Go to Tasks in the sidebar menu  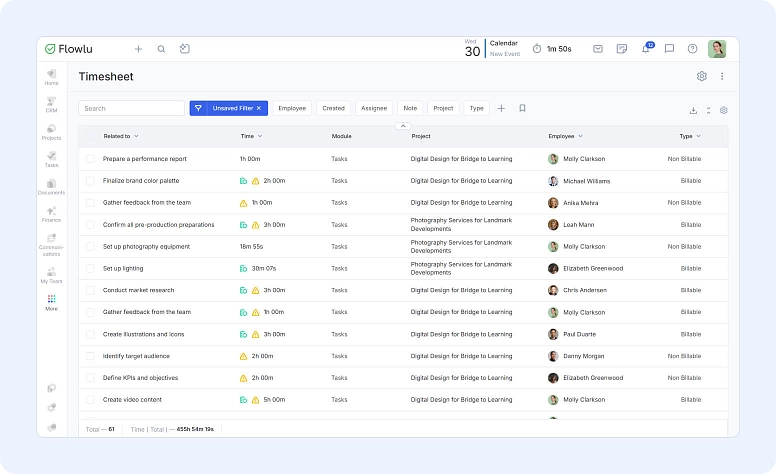[51, 159]
